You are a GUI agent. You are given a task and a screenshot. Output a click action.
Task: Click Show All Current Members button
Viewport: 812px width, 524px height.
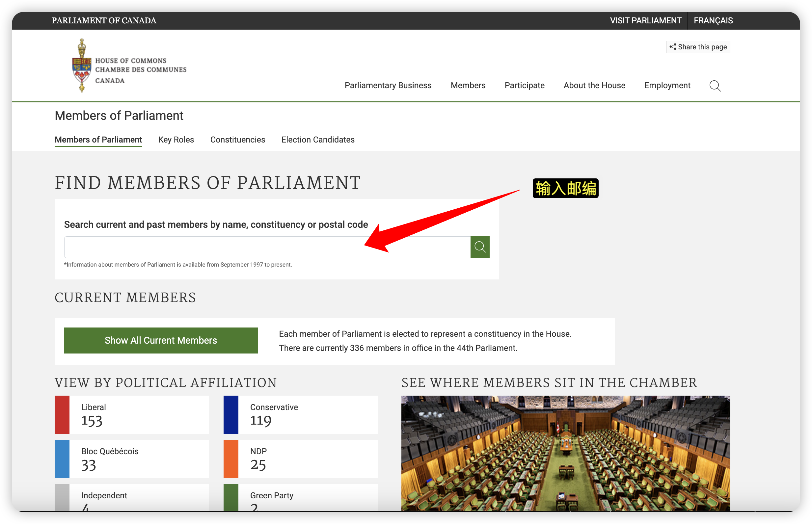pyautogui.click(x=161, y=340)
